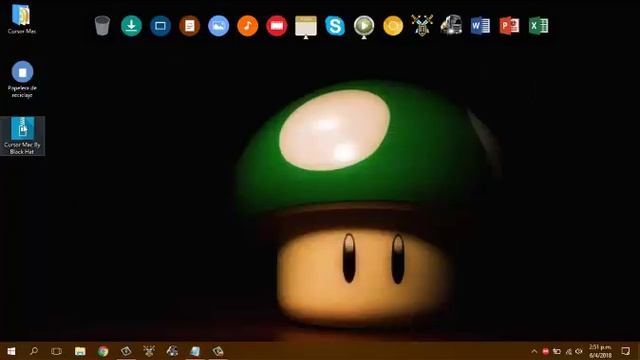Open the light blue Pictures dock icon
This screenshot has width=640, height=360.
pos(219,26)
